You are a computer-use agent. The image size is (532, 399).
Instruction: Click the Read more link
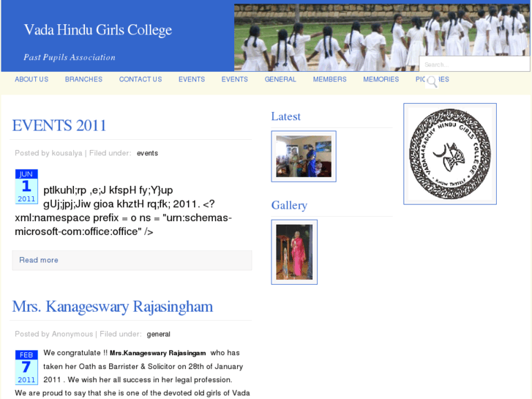[x=39, y=260]
